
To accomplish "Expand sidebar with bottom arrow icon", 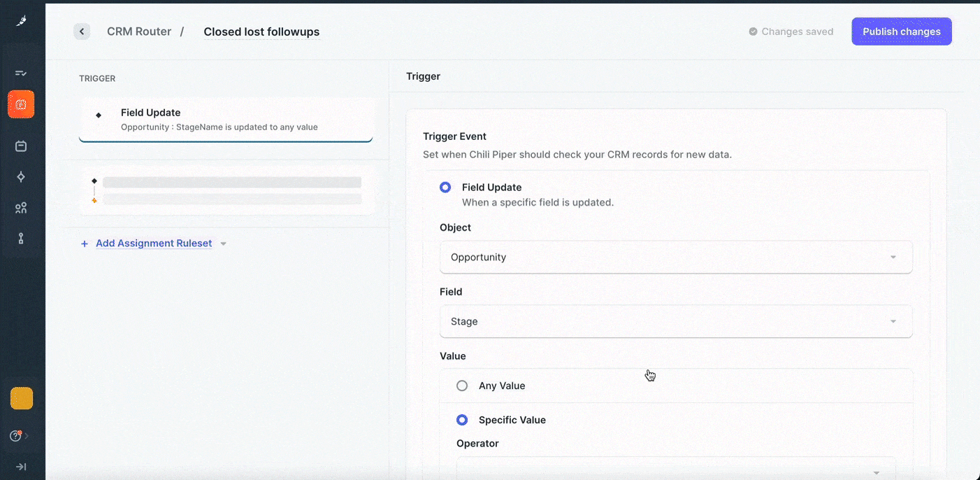I will (x=21, y=467).
